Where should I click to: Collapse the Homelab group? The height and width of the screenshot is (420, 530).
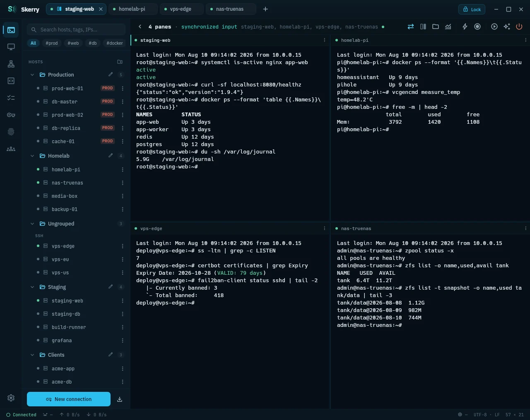click(x=32, y=156)
